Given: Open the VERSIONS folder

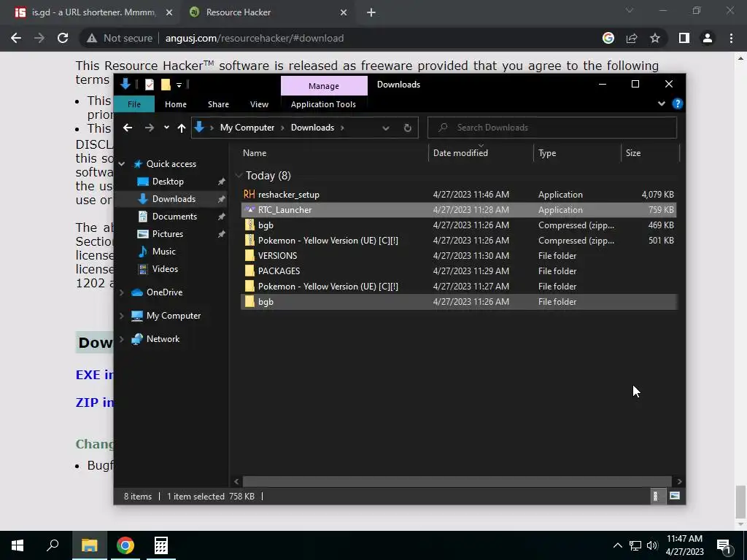Looking at the screenshot, I should coord(277,256).
